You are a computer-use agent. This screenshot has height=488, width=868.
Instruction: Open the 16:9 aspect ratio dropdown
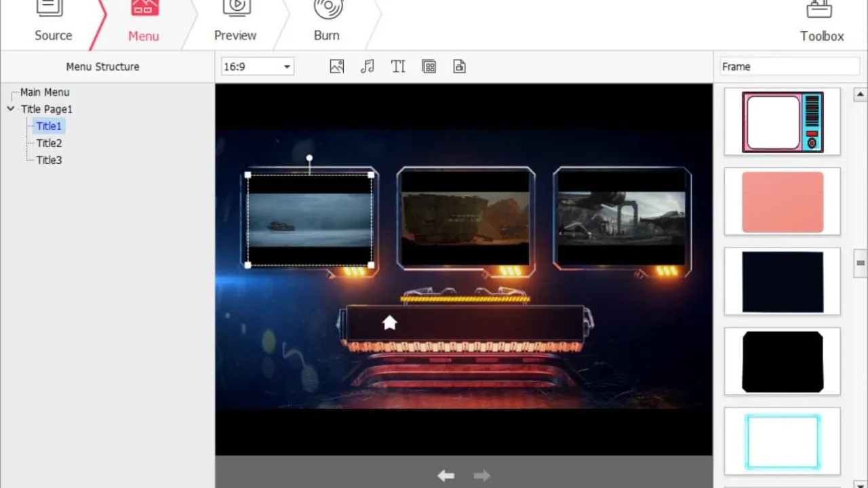(257, 66)
